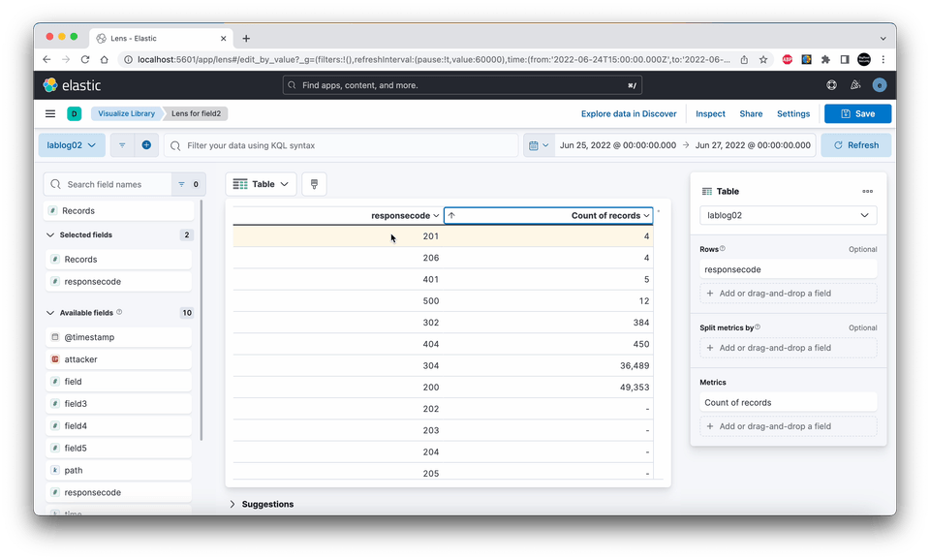Click the Elastic logo
This screenshot has width=930, height=560.
[x=72, y=85]
